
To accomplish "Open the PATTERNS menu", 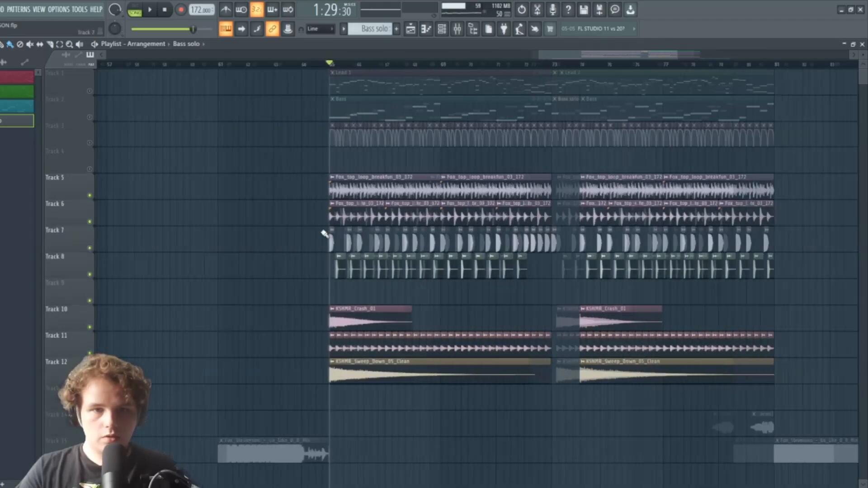I will click(18, 9).
